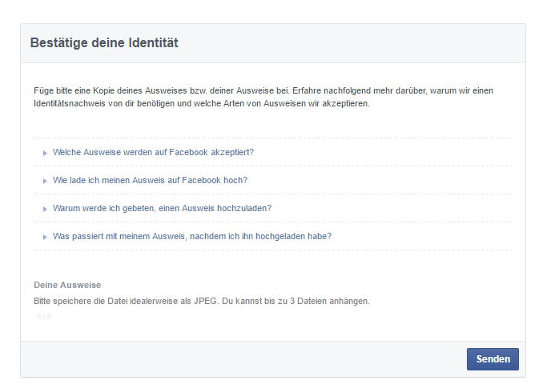Expand the triangle beside 'Warum werde ich gebeten'
This screenshot has height=392, width=547.
click(x=45, y=209)
